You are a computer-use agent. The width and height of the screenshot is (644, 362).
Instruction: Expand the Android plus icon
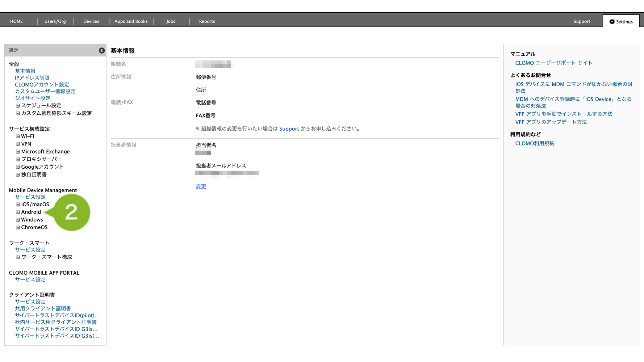coord(18,212)
